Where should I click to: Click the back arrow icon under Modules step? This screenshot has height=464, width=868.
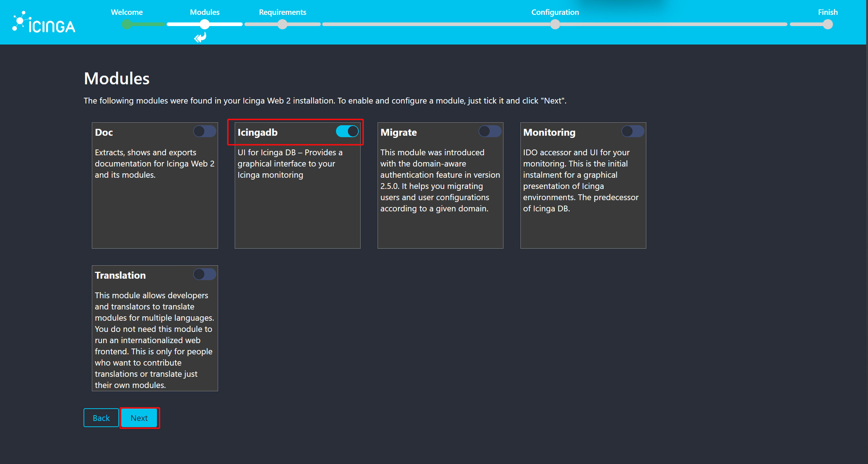(x=200, y=37)
